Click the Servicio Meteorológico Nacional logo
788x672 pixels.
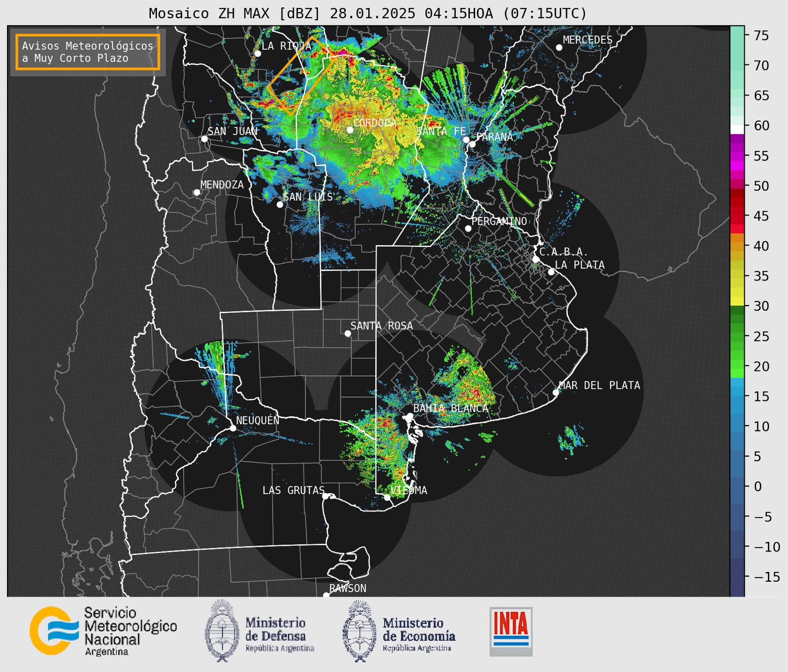(103, 631)
